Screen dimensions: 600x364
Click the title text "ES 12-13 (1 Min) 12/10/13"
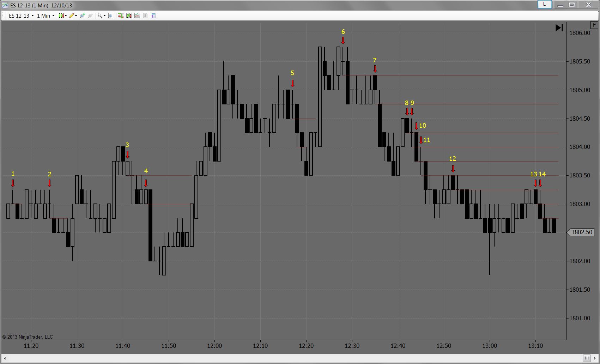(x=41, y=6)
